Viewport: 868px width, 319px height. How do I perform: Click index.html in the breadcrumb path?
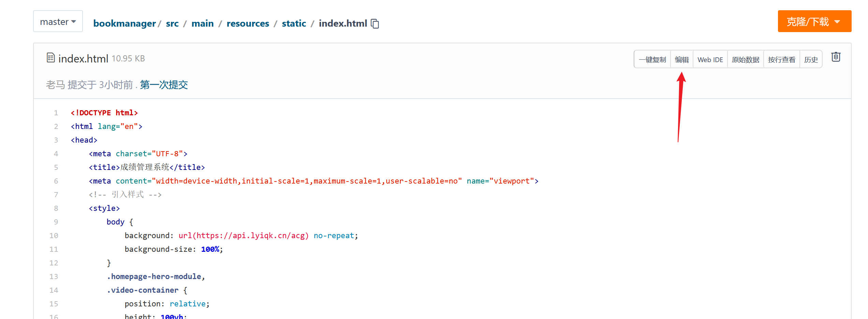(x=343, y=24)
